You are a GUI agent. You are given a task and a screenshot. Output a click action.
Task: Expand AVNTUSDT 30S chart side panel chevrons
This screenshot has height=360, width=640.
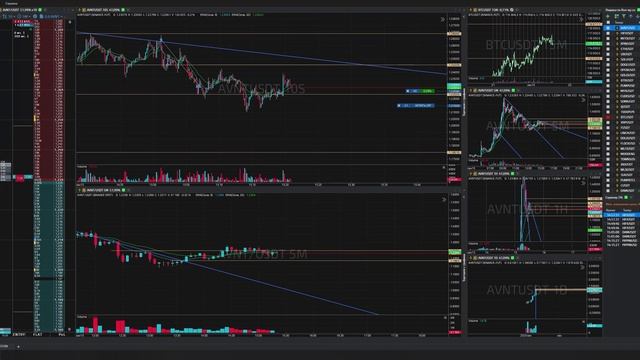(x=442, y=19)
